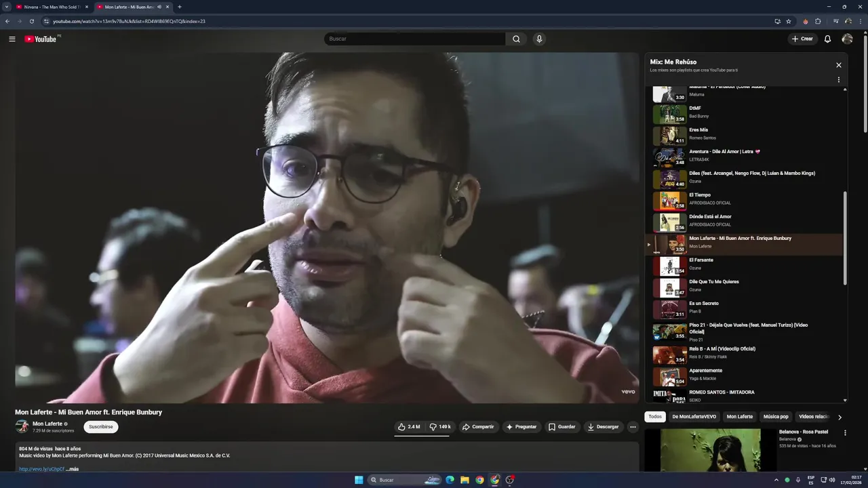Play Piso 21 - Déjala Que Vuelva
868x488 pixels.
point(744,331)
